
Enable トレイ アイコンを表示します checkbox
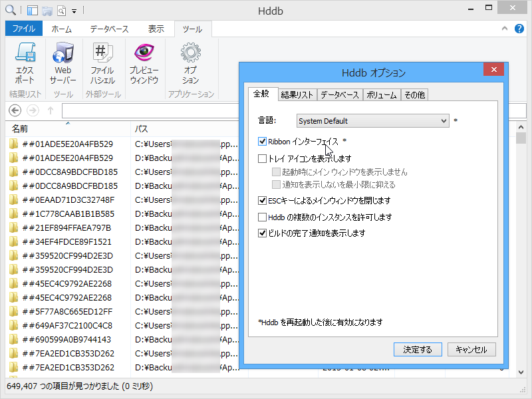pos(262,158)
